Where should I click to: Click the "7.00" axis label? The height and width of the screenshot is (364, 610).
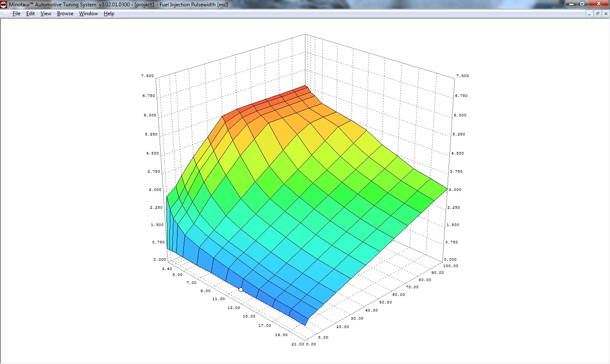pyautogui.click(x=191, y=283)
